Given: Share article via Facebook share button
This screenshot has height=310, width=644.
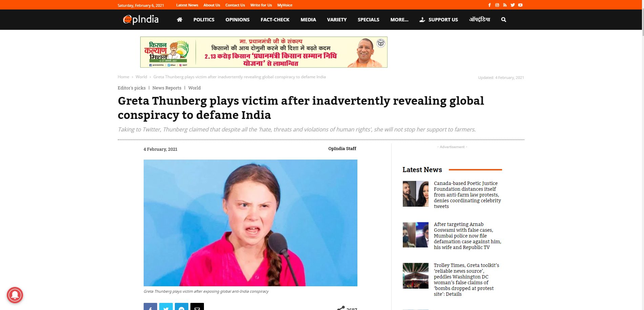Looking at the screenshot, I should click(150, 307).
